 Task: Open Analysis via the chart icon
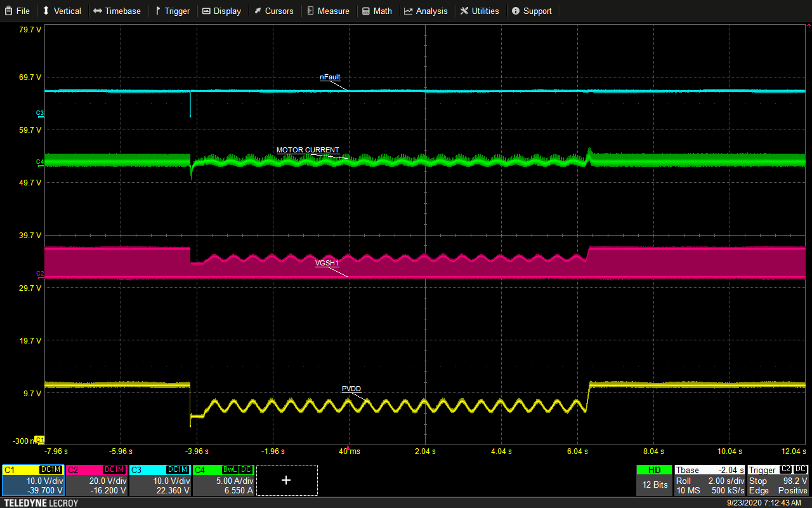(410, 11)
